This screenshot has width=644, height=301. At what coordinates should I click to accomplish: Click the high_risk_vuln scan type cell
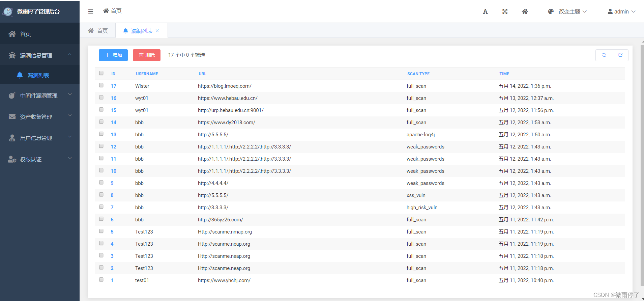(x=422, y=208)
